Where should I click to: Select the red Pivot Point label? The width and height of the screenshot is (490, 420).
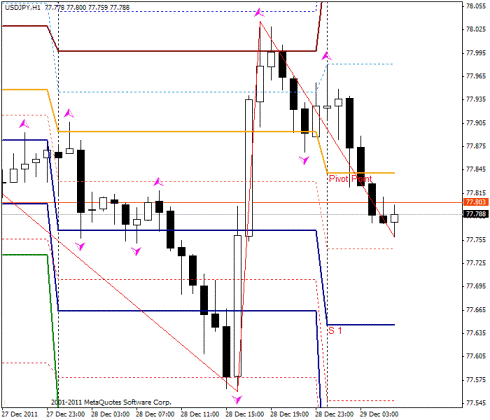(x=350, y=179)
